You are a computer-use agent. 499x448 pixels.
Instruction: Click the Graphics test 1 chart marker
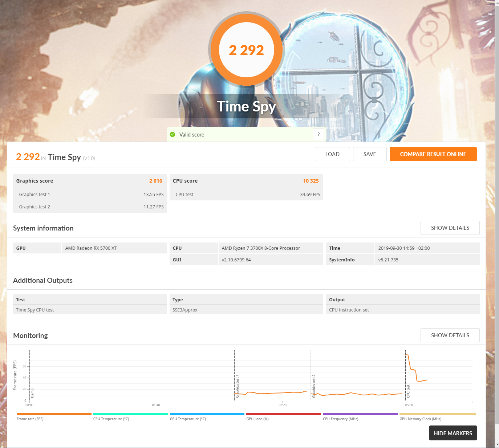(237, 386)
